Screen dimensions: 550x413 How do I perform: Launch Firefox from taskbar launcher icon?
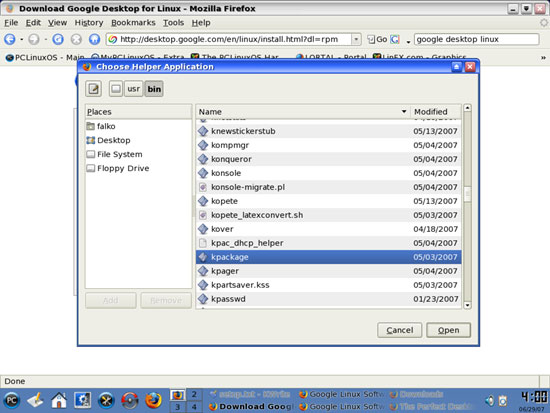(153, 400)
